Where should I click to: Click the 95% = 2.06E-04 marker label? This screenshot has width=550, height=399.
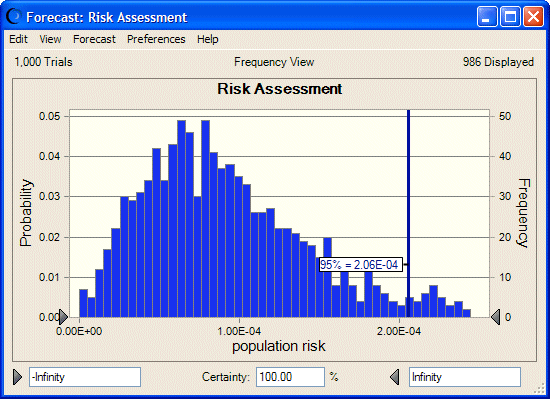pos(361,264)
